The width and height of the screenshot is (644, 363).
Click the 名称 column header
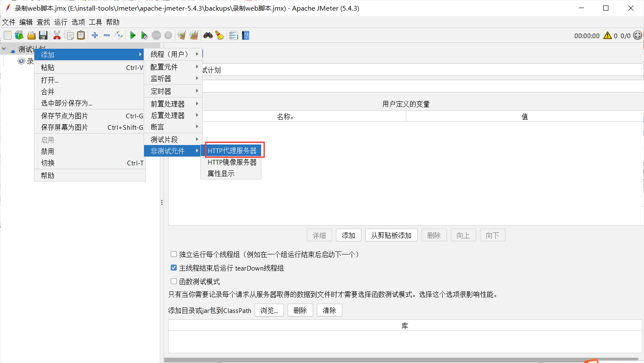coord(285,117)
